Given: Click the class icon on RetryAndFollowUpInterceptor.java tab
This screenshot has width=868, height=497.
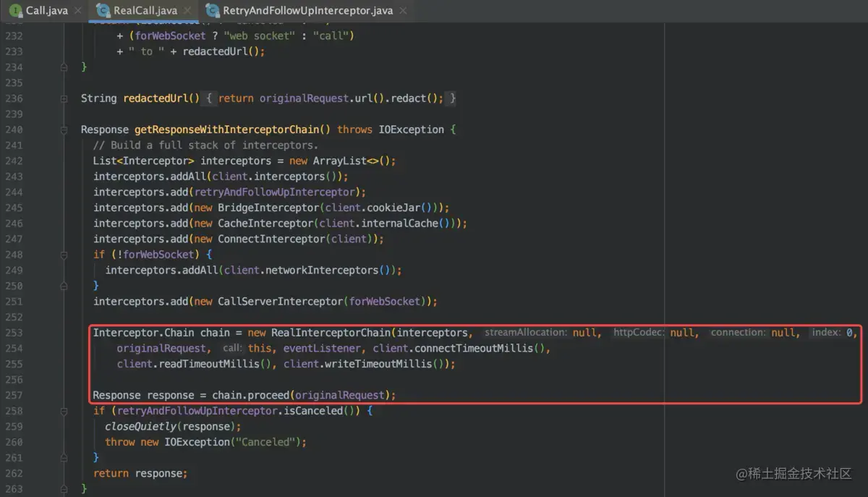Looking at the screenshot, I should [x=213, y=11].
